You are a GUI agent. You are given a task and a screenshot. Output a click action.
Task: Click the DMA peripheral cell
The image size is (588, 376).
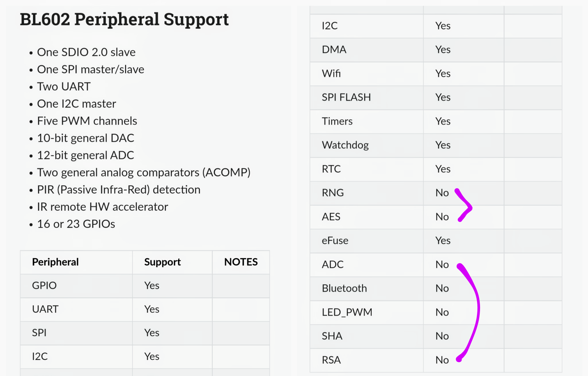334,50
